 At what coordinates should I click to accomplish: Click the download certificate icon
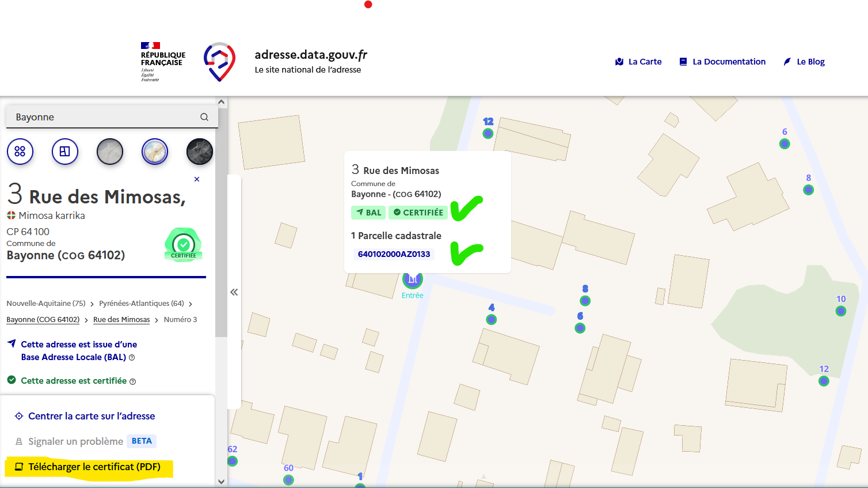(19, 467)
